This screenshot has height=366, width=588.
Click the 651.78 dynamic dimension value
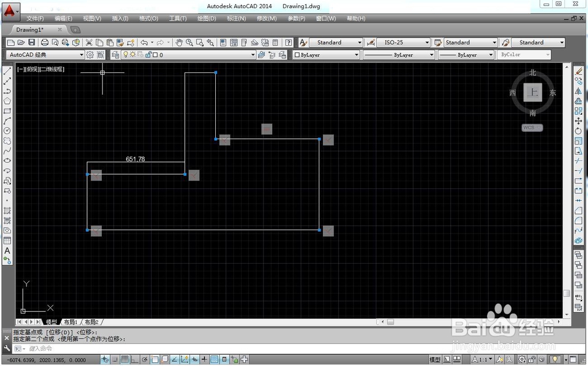point(135,159)
